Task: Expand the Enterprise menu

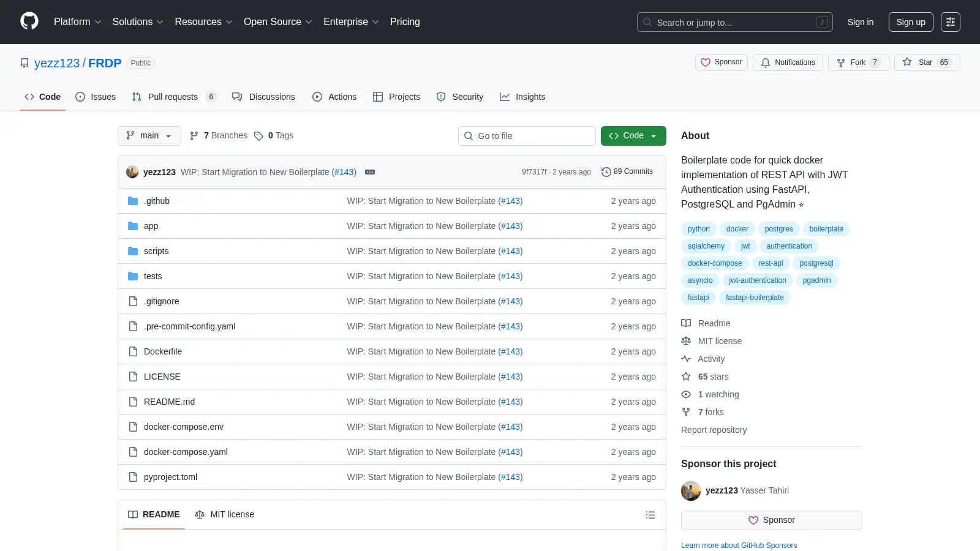Action: pyautogui.click(x=351, y=22)
